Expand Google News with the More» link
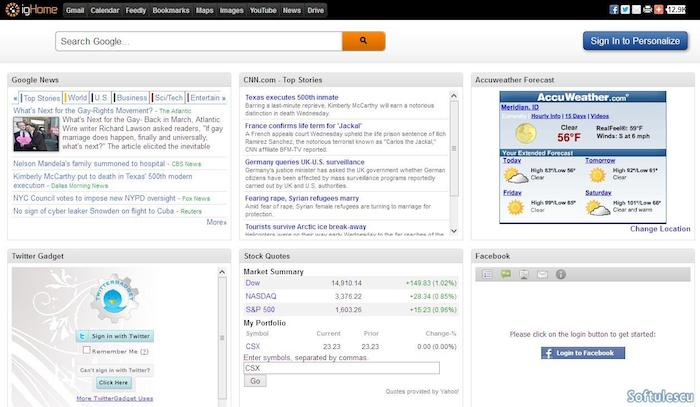Image resolution: width=700 pixels, height=407 pixels. coord(216,222)
